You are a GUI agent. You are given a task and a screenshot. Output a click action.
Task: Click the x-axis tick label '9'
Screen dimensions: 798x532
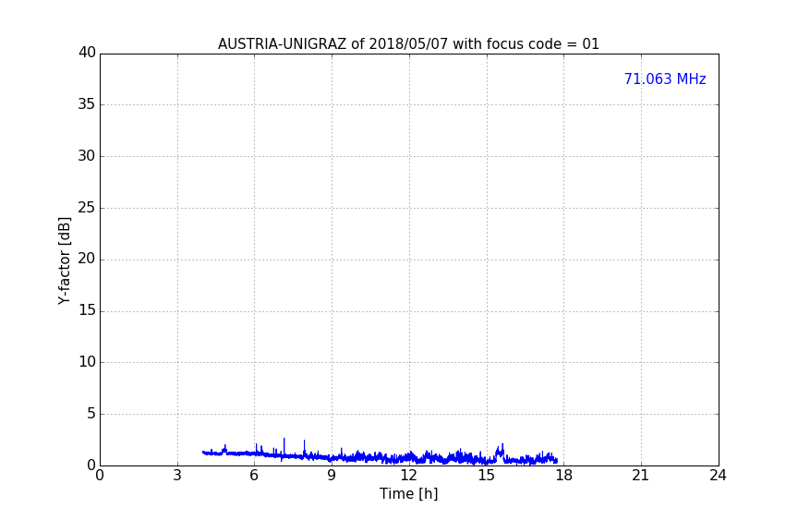pyautogui.click(x=332, y=476)
